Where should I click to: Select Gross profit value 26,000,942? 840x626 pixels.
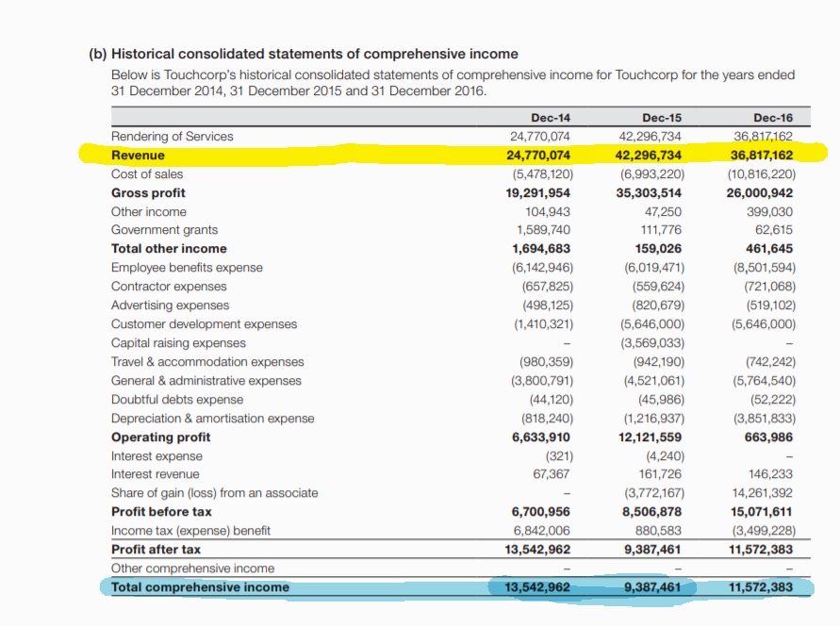tap(760, 192)
